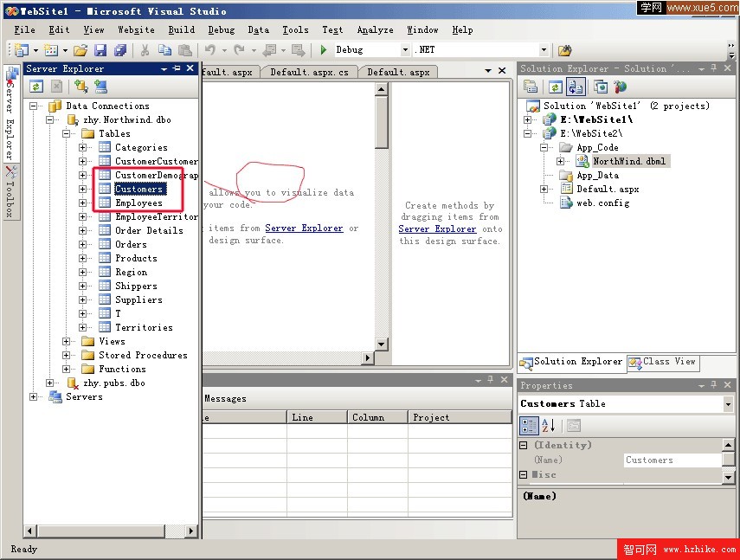Screen dimensions: 740x560
Task: Expand the Stored Procedures folder
Action: [x=66, y=355]
